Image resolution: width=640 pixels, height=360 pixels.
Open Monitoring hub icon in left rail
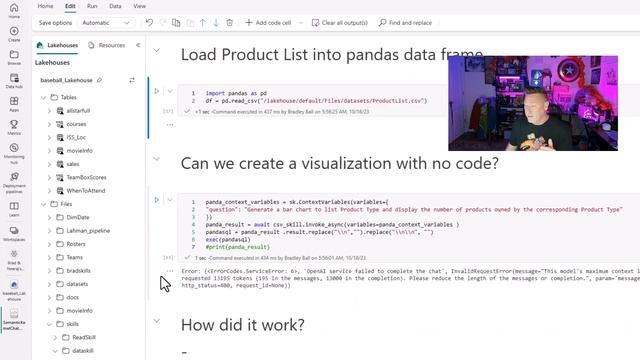[14, 153]
